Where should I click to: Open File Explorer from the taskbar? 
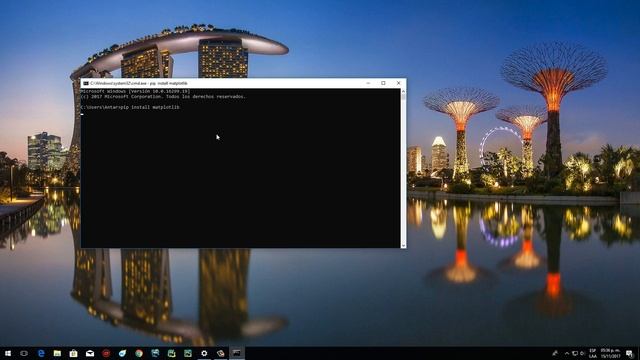click(x=57, y=353)
